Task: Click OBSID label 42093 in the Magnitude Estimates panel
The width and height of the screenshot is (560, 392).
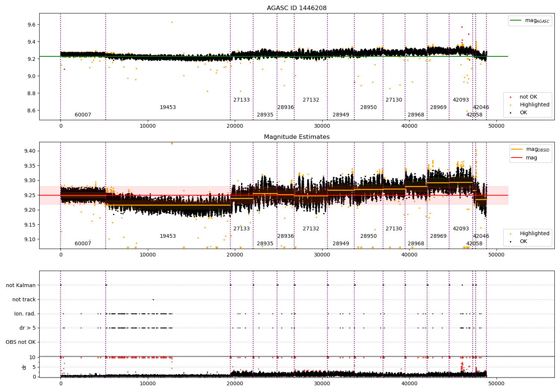Action: 461,229
